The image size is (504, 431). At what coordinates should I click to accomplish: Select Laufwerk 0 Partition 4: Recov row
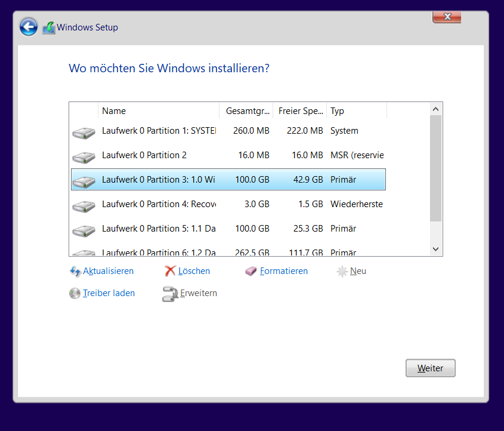pos(228,204)
